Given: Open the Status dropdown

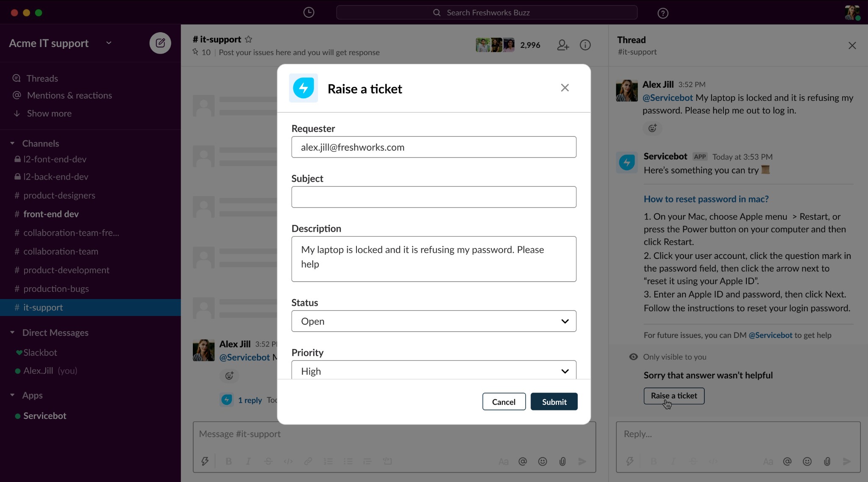Looking at the screenshot, I should point(434,321).
